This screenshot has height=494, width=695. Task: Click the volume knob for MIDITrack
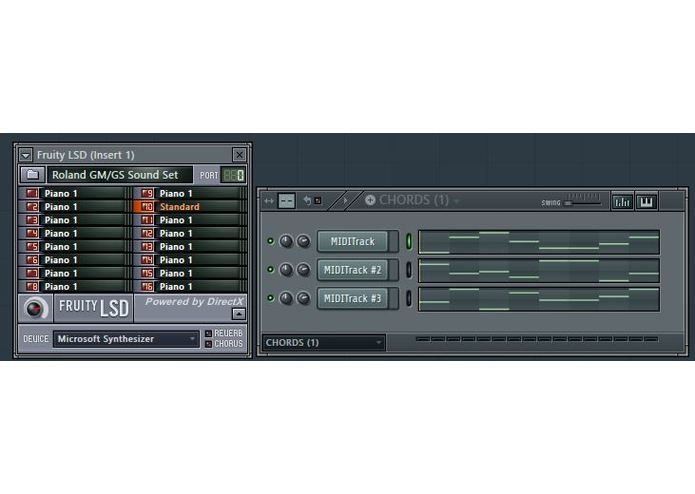click(x=303, y=241)
